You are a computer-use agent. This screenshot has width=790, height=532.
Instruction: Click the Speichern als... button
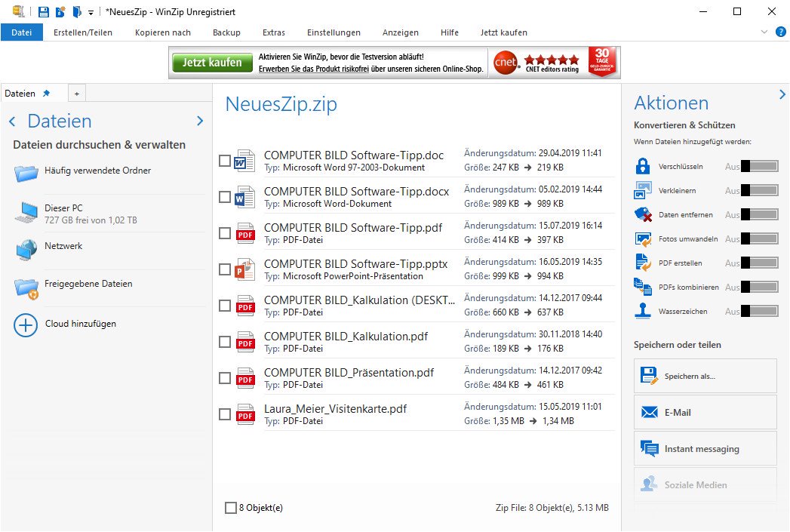(x=705, y=376)
